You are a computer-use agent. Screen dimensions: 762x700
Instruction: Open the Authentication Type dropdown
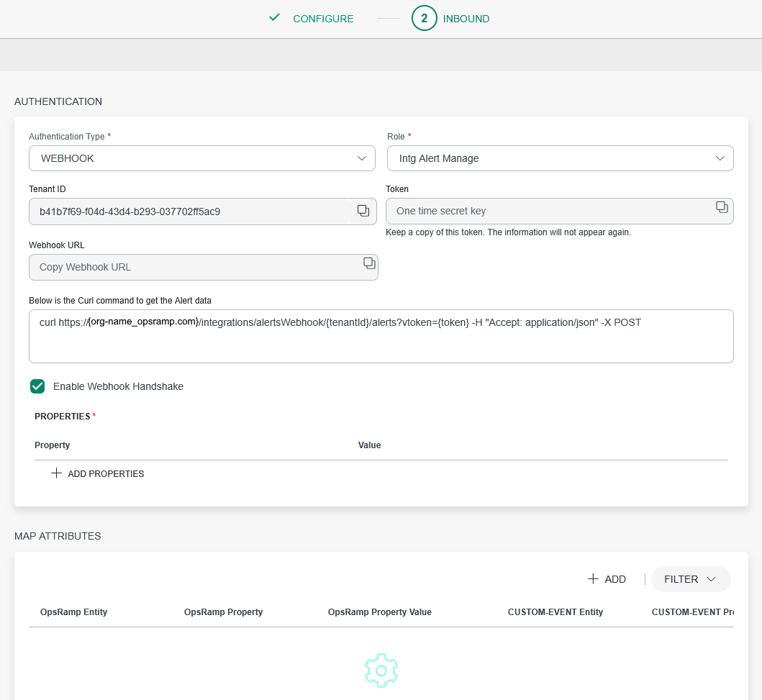tap(202, 158)
